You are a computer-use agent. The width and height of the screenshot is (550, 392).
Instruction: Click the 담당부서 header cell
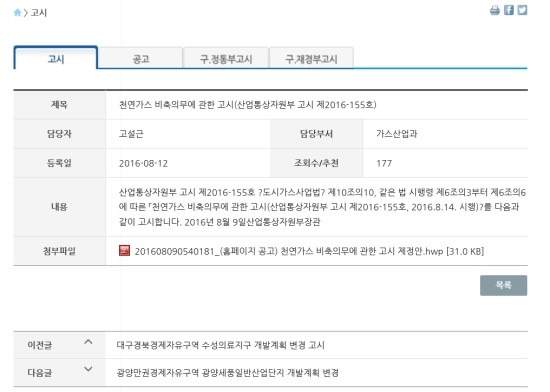coord(316,134)
